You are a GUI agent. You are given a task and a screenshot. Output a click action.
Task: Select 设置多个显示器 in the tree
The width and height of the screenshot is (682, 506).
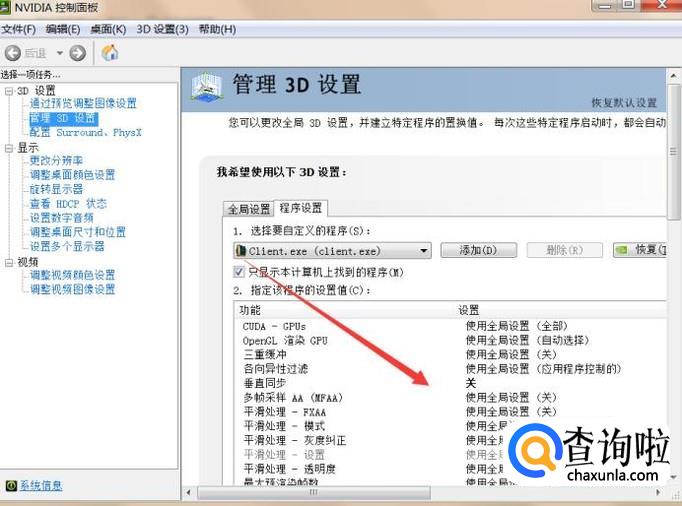pos(67,246)
